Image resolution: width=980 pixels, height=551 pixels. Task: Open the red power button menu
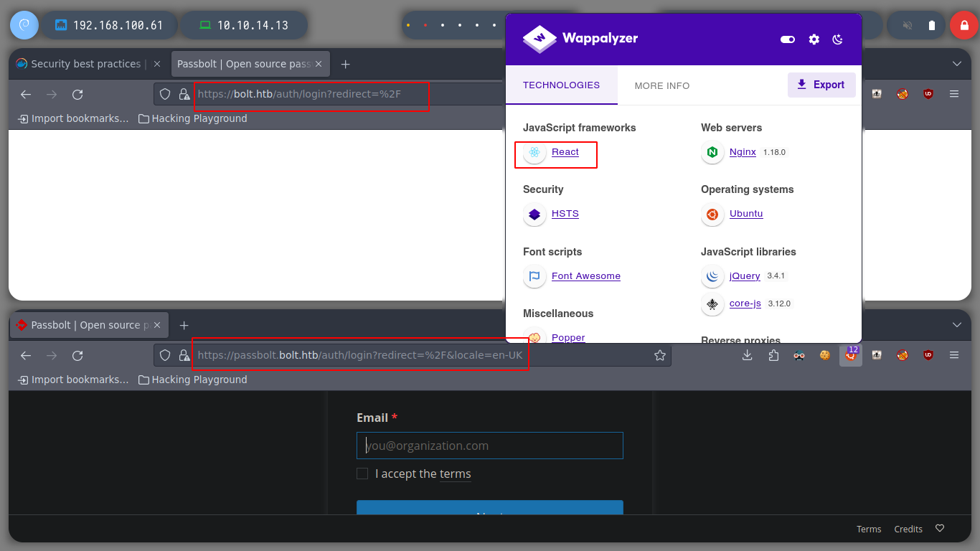click(x=963, y=25)
